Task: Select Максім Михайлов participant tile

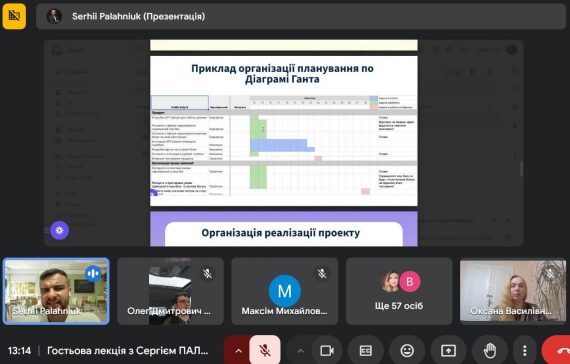Action: click(x=284, y=291)
